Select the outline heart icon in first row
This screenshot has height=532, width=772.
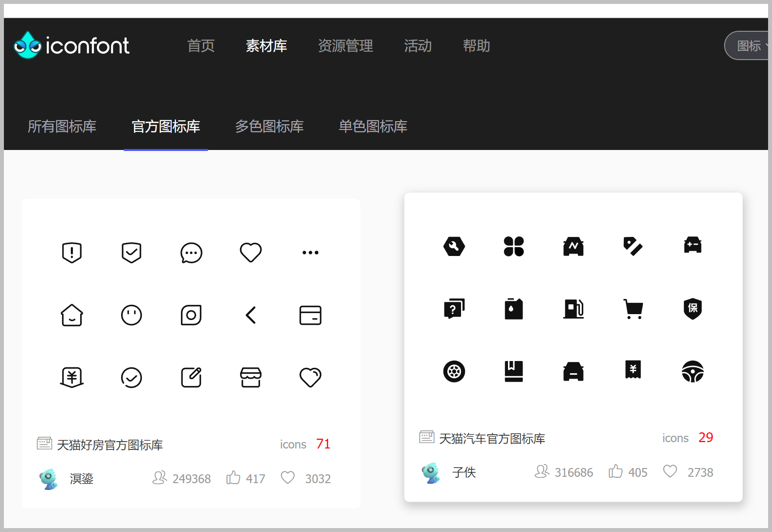coord(251,253)
